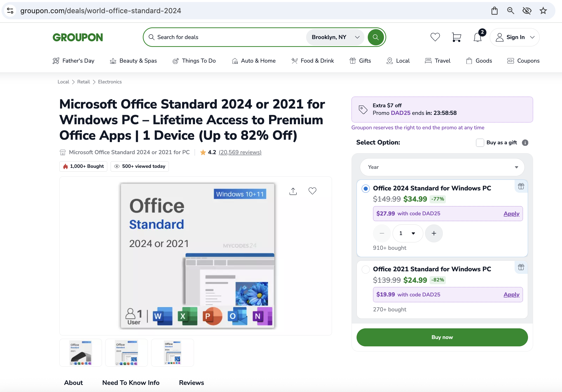Click the merchant store icon under title

[63, 152]
